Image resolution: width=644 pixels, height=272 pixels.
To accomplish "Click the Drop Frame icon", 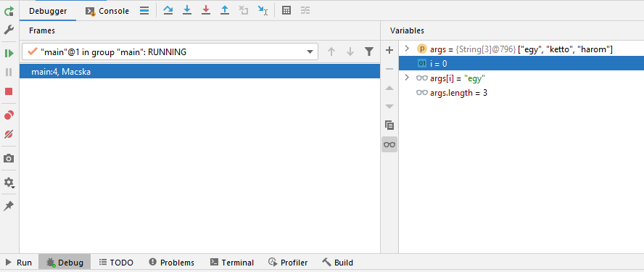I will (244, 11).
